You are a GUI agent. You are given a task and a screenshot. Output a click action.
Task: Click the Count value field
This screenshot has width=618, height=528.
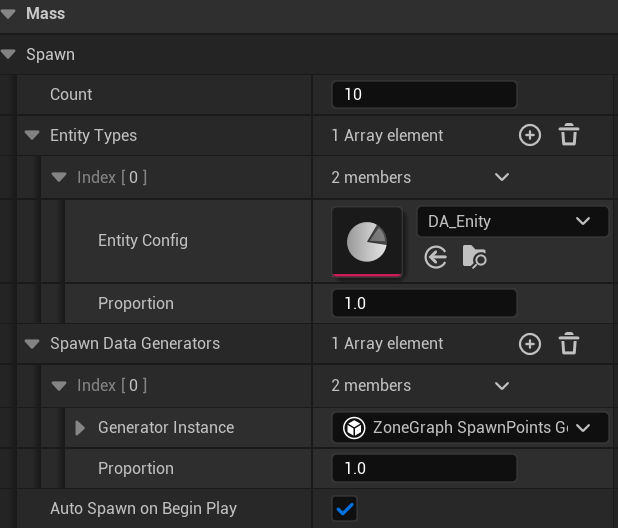[424, 95]
